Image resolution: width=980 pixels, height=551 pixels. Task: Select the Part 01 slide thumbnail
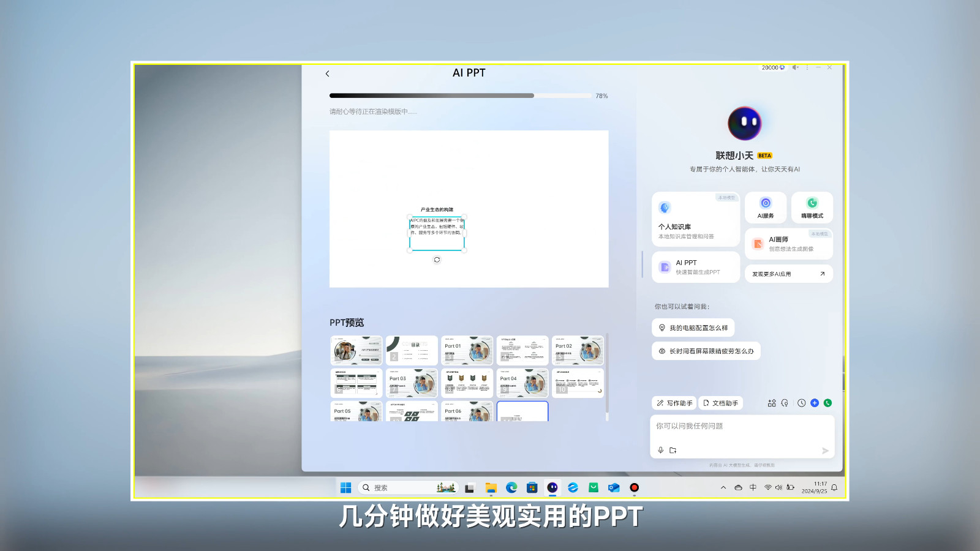coord(467,350)
